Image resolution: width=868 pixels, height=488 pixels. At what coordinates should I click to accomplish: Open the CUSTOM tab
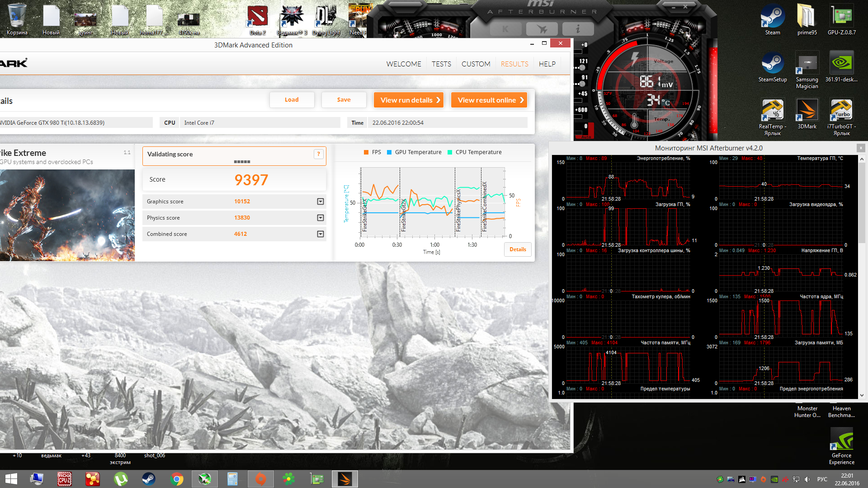click(476, 64)
